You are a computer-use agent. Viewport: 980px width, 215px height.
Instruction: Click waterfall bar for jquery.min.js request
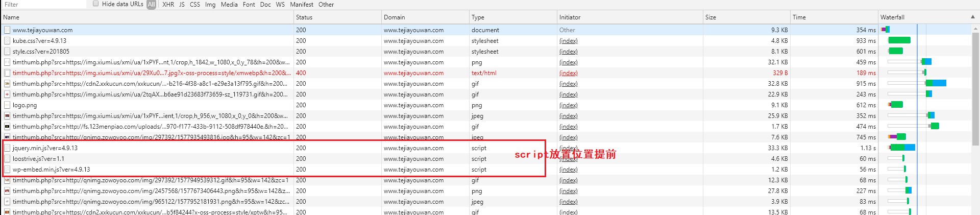click(901, 148)
